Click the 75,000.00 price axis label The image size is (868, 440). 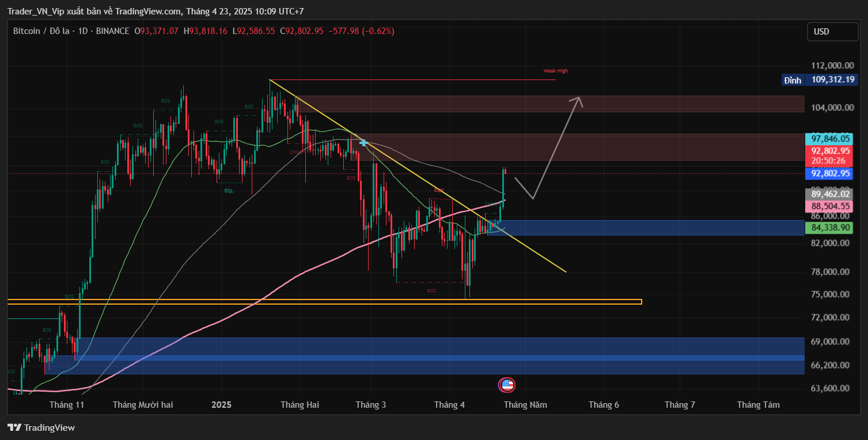[x=830, y=294]
